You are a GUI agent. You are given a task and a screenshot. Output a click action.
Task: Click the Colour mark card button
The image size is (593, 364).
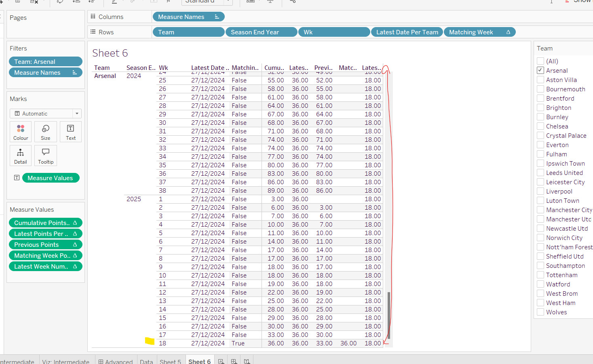[x=21, y=132]
